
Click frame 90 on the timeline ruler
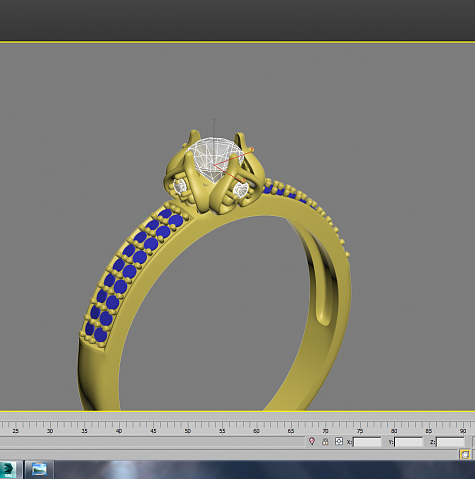[463, 431]
